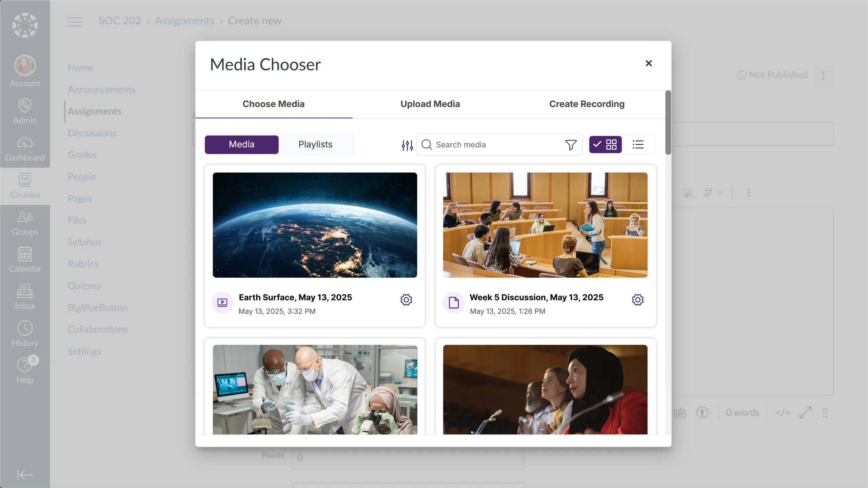Select the Media segment toggle
The height and width of the screenshot is (488, 868).
pos(241,144)
